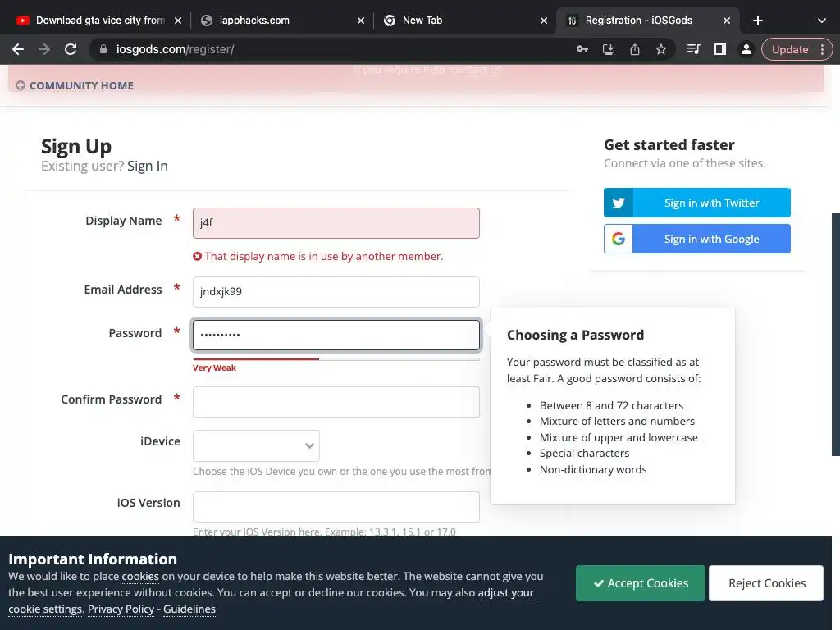Accept cookies
The image size is (840, 630).
click(640, 583)
